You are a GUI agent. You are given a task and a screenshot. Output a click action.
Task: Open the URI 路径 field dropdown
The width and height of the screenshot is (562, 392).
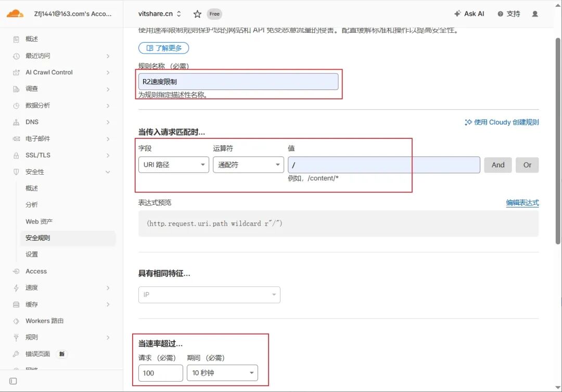pos(173,165)
